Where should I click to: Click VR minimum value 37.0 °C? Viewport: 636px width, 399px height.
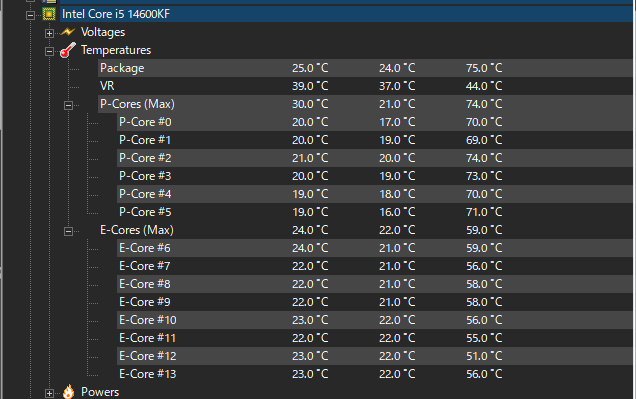(x=397, y=86)
